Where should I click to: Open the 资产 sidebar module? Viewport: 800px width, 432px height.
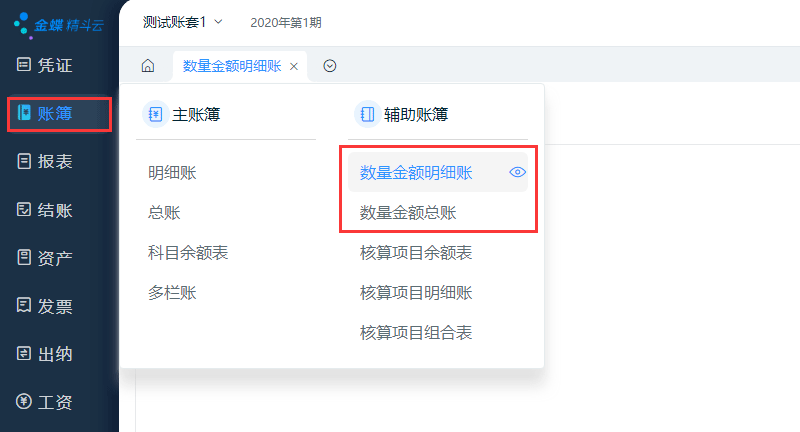point(45,258)
